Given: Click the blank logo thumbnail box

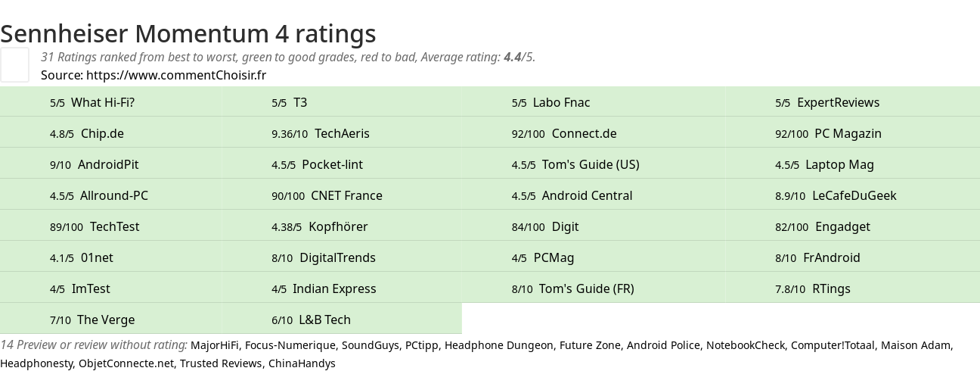Looking at the screenshot, I should [14, 64].
